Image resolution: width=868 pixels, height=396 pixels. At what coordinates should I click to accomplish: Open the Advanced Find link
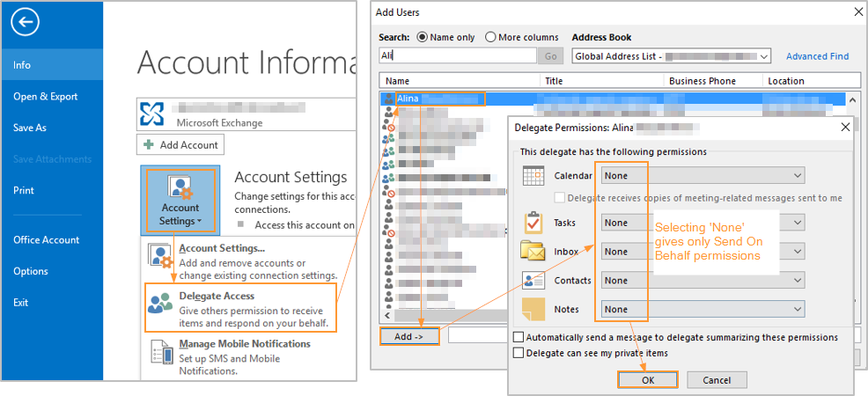[817, 55]
